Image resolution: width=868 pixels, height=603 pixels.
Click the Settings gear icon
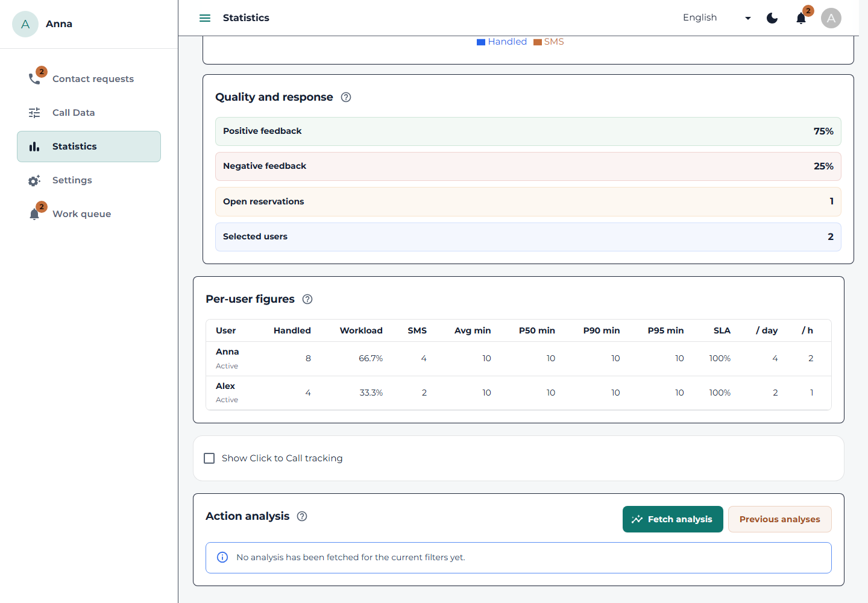coord(34,180)
